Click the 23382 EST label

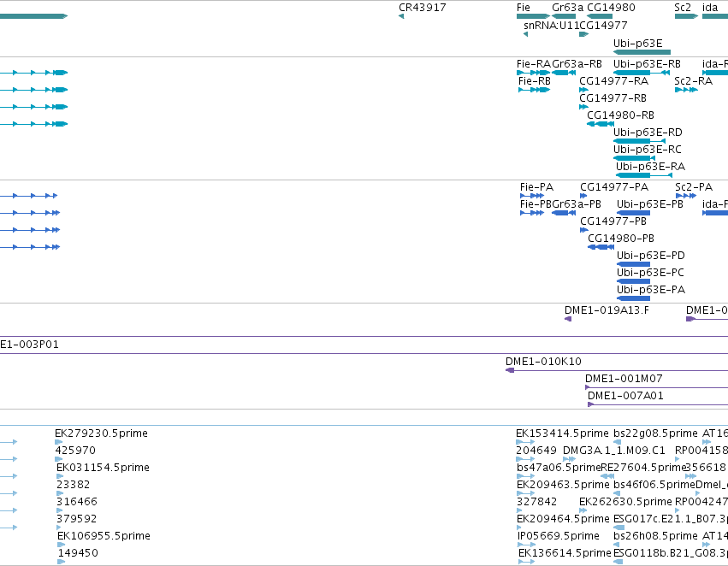click(x=74, y=486)
